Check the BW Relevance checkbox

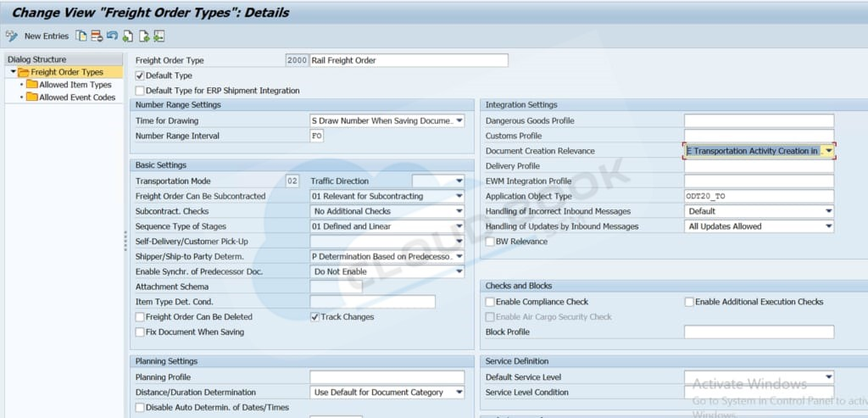pos(490,242)
